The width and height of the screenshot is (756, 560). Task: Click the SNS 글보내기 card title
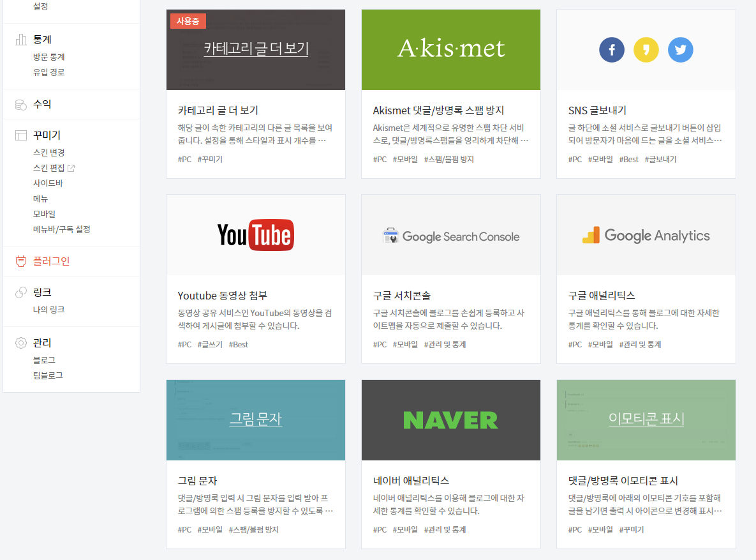click(597, 110)
